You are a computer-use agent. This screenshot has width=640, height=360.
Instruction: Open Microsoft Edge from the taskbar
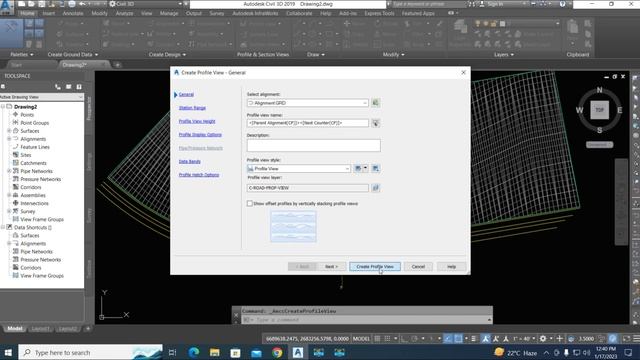[194, 352]
